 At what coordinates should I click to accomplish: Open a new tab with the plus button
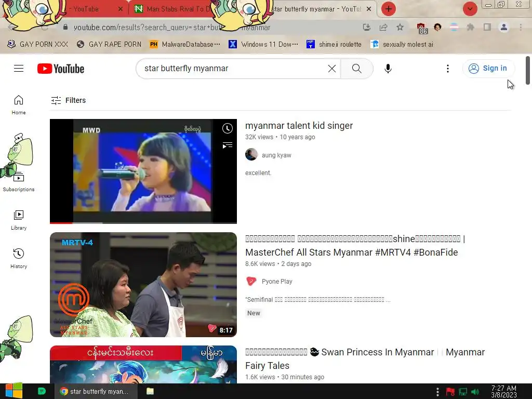tap(389, 9)
